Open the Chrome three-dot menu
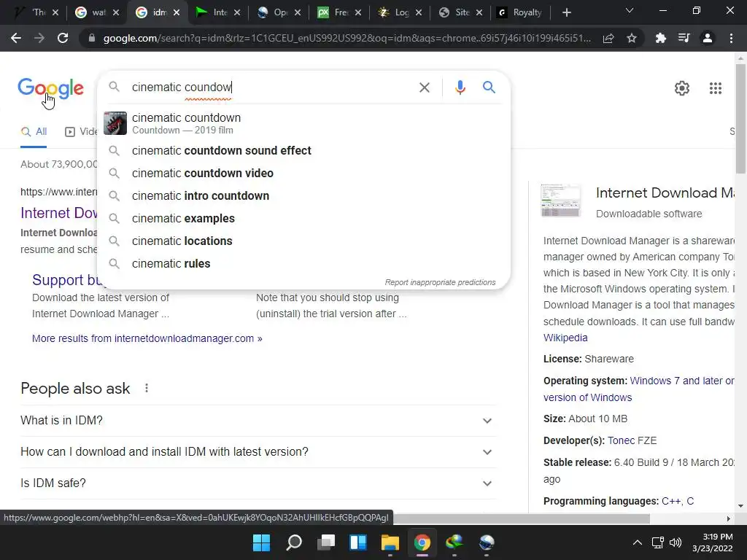The image size is (747, 560). click(731, 38)
